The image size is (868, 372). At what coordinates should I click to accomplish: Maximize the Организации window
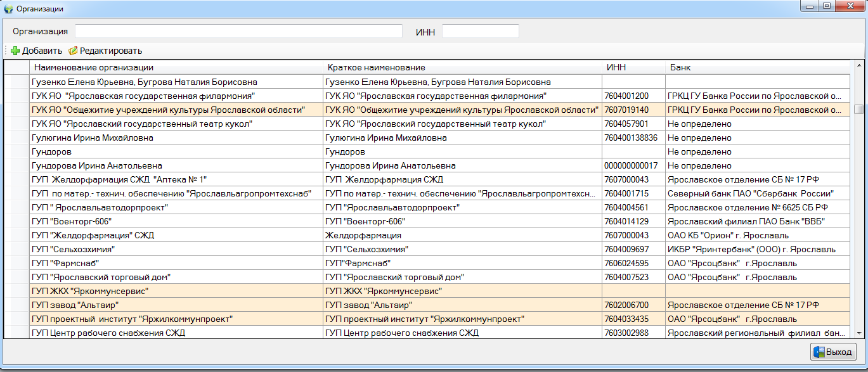coord(826,6)
